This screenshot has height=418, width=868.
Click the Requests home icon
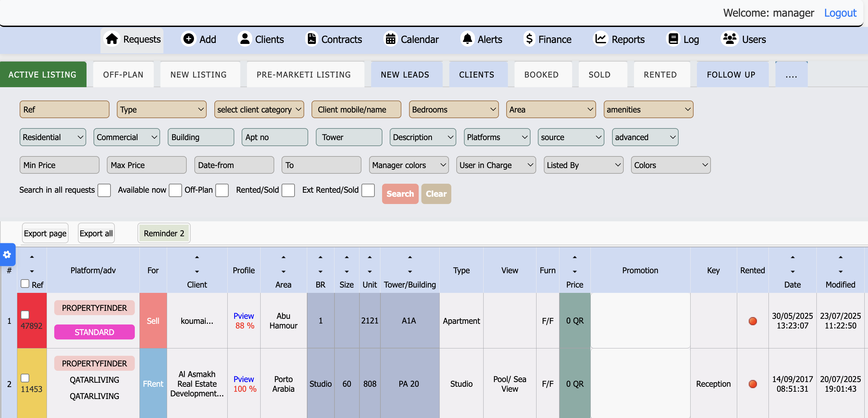click(112, 39)
